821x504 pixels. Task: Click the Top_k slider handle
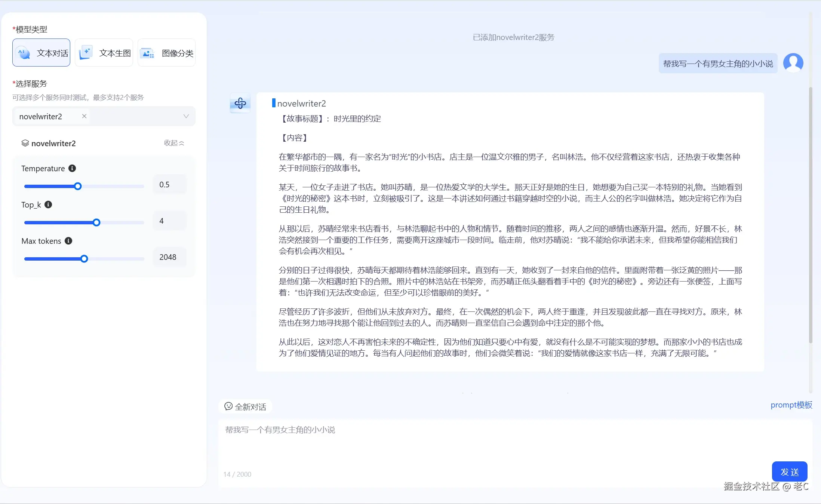click(96, 222)
